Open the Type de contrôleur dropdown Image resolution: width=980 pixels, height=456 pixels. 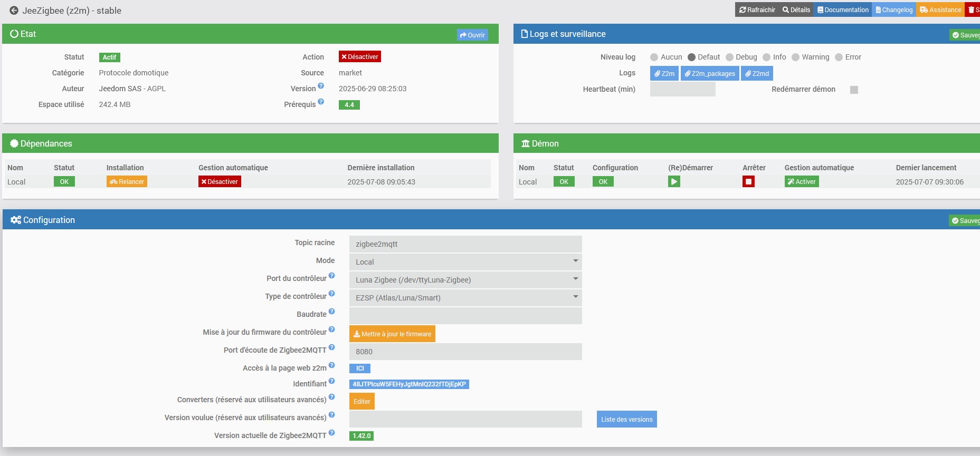click(x=465, y=298)
